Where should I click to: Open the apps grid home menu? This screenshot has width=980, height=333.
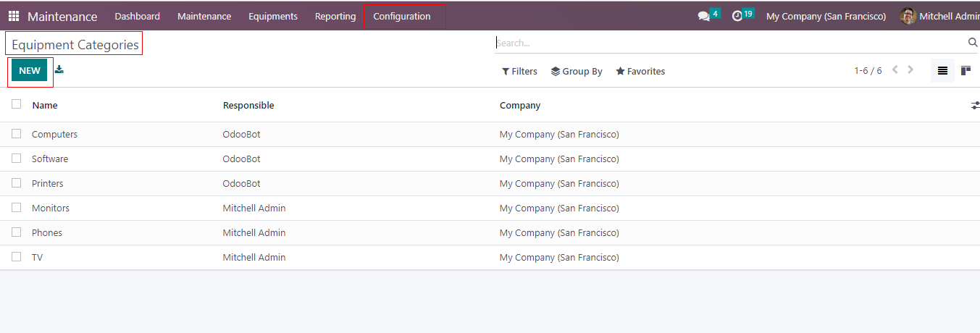click(x=14, y=16)
